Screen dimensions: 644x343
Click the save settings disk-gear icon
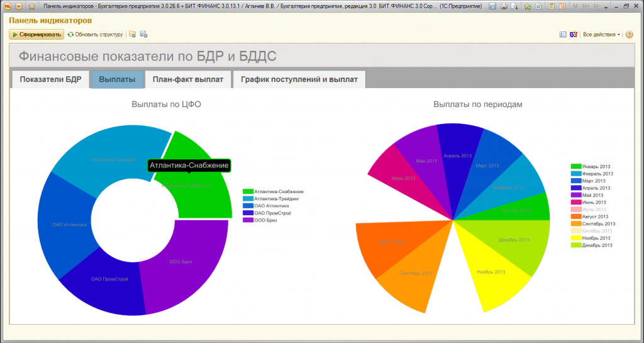click(x=143, y=35)
